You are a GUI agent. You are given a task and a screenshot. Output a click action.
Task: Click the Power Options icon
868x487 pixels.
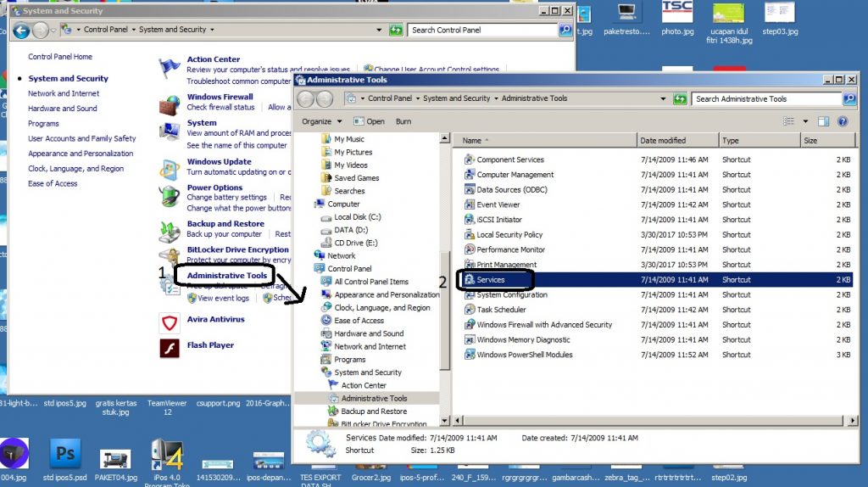[x=170, y=196]
